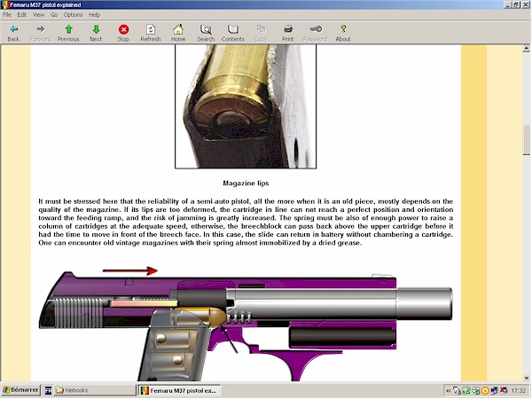Click the 'Magazine lips' caption
Viewport: 532px width, 399px height.
[x=246, y=184]
